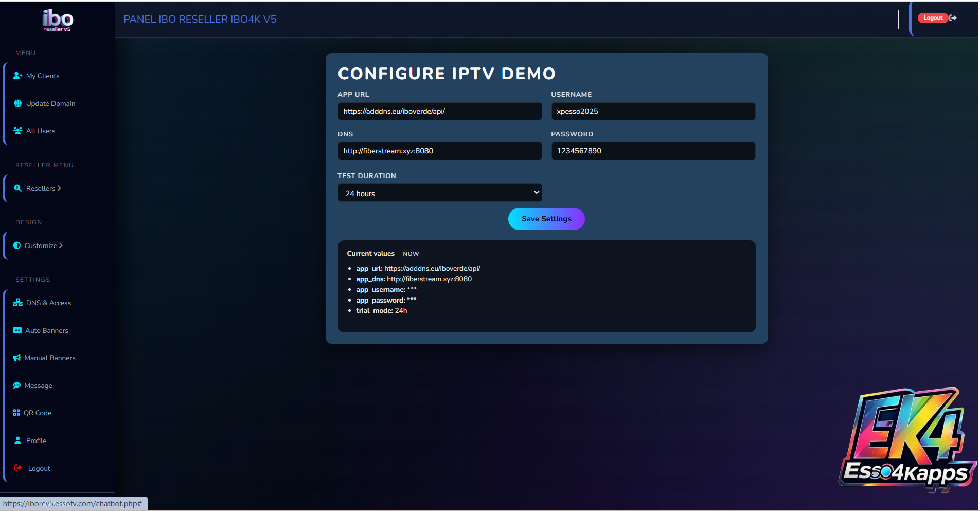
Task: Click the globe icon beside Update Domain
Action: point(18,103)
